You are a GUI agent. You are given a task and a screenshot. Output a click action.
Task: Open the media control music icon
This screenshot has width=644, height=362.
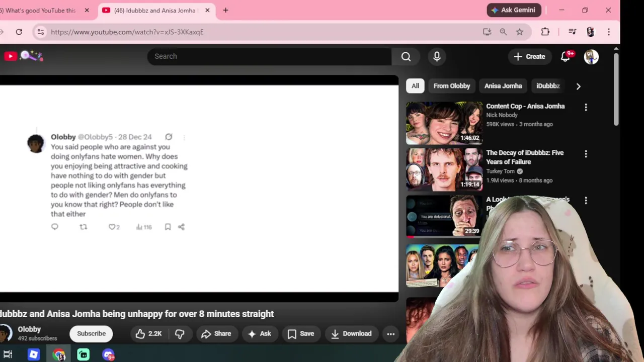(572, 32)
